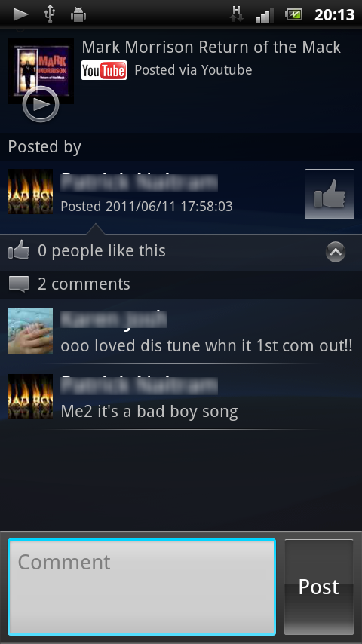Tap the play notification icon in status bar
Screen dimensions: 362x644
pos(20,14)
